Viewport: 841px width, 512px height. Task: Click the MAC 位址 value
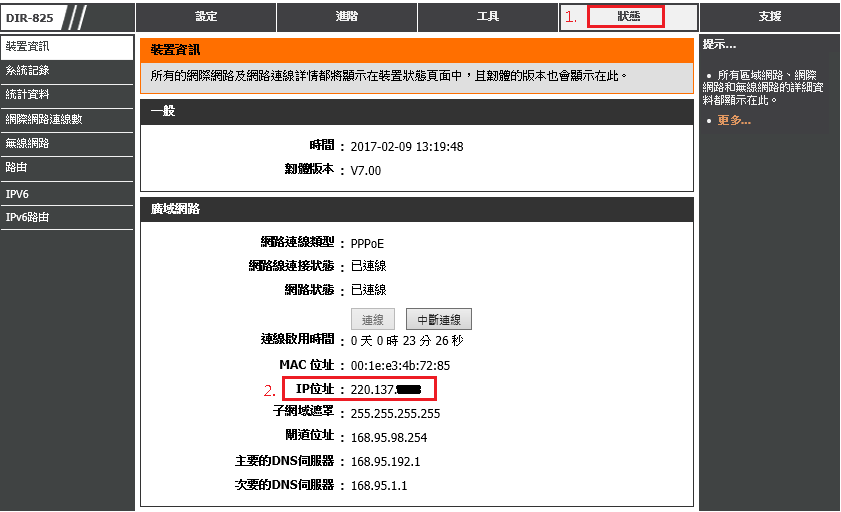coord(400,365)
